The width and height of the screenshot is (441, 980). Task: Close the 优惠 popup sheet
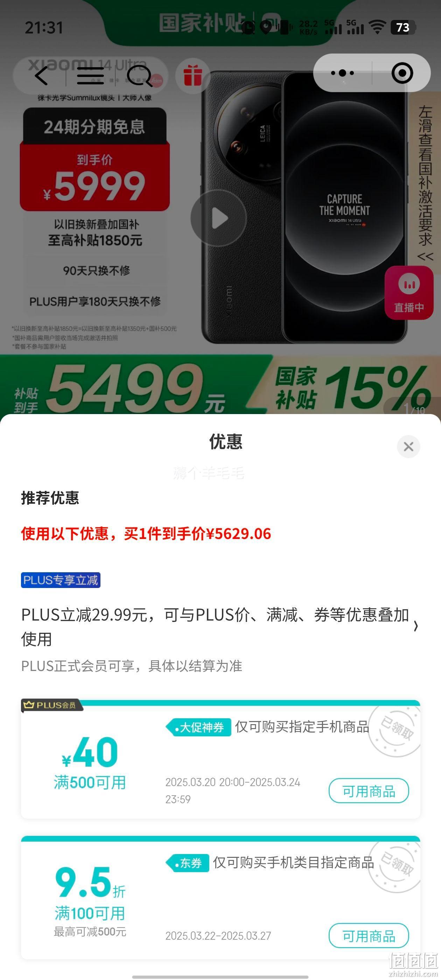[408, 446]
